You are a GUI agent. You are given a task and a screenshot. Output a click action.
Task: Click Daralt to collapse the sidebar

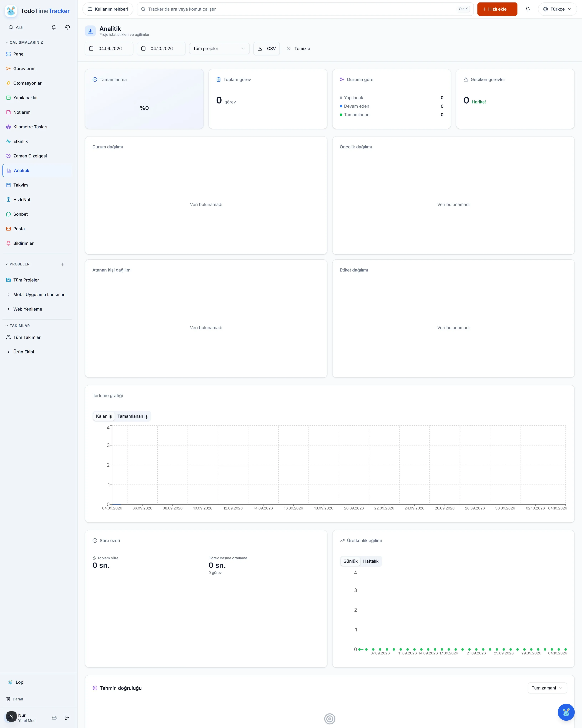[x=15, y=699]
